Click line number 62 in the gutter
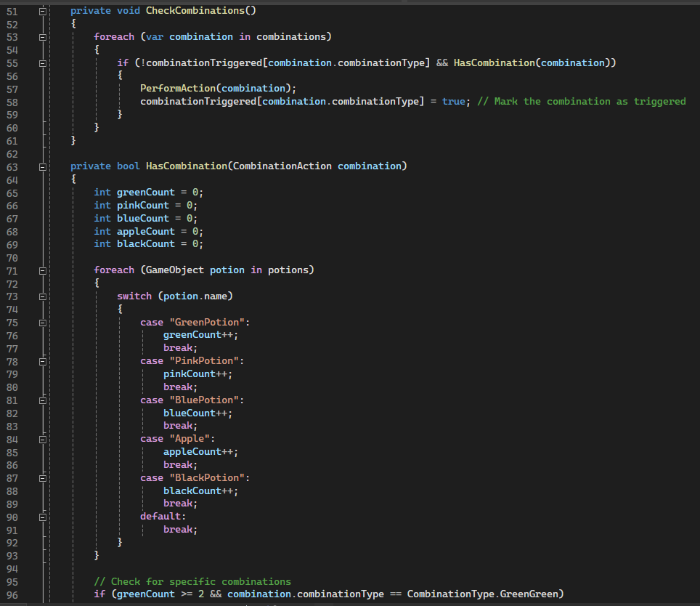 [12, 155]
